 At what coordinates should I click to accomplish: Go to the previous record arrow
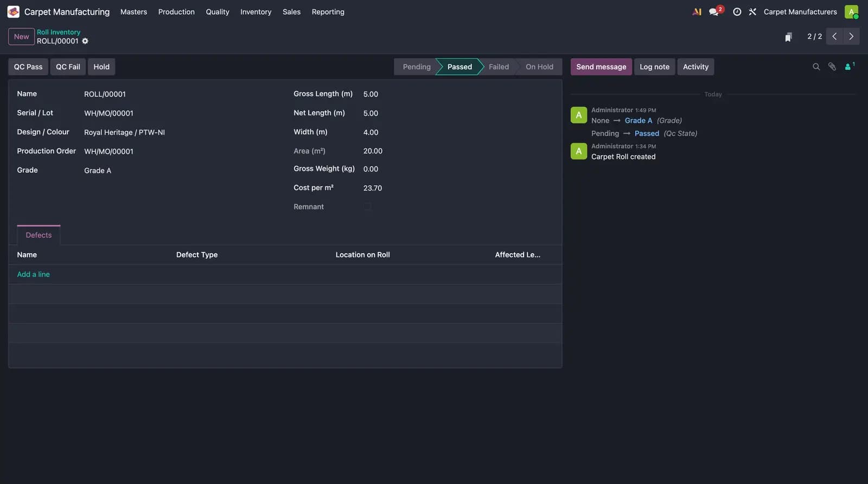834,36
